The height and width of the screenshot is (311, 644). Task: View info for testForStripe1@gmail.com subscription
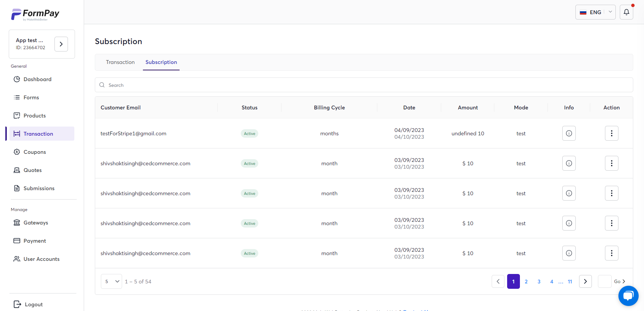click(569, 133)
